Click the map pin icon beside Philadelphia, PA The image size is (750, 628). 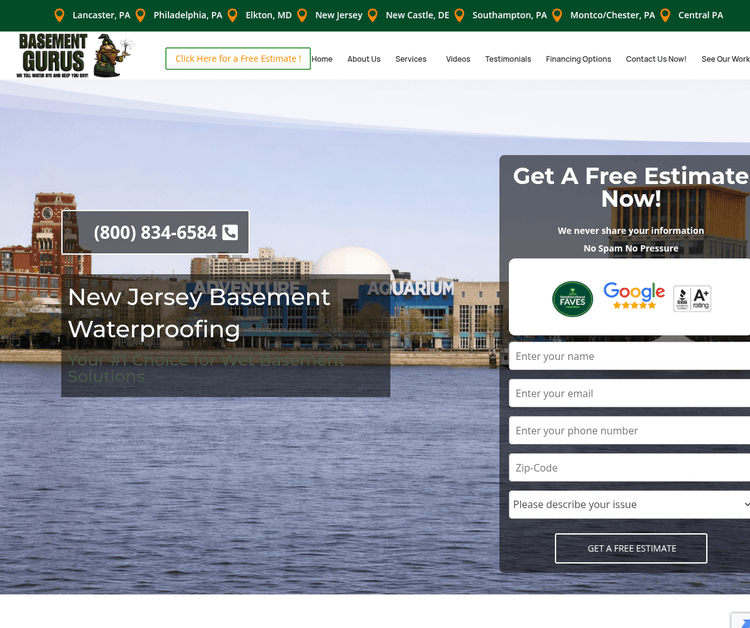(x=140, y=15)
